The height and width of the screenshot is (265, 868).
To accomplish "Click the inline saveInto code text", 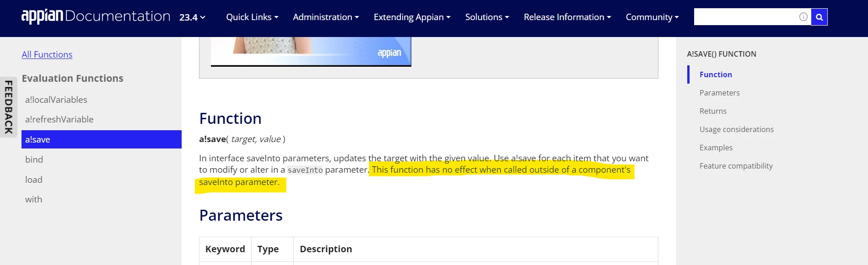I will point(305,170).
